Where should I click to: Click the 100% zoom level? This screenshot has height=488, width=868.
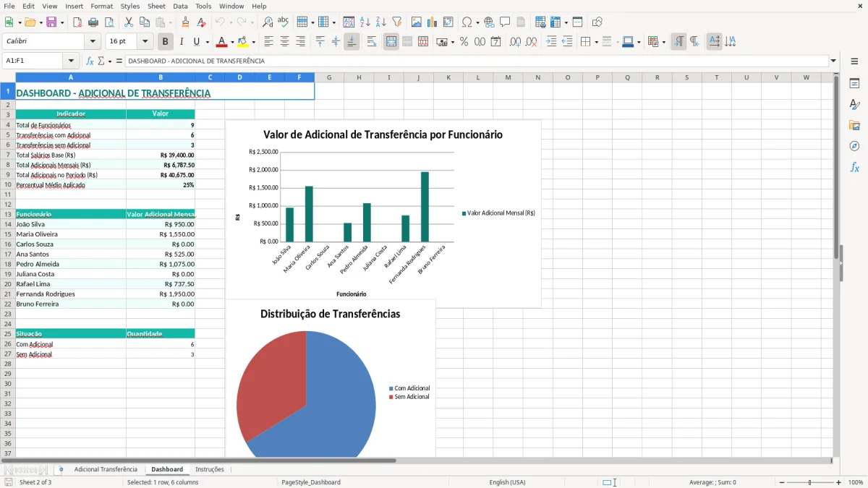click(x=856, y=482)
